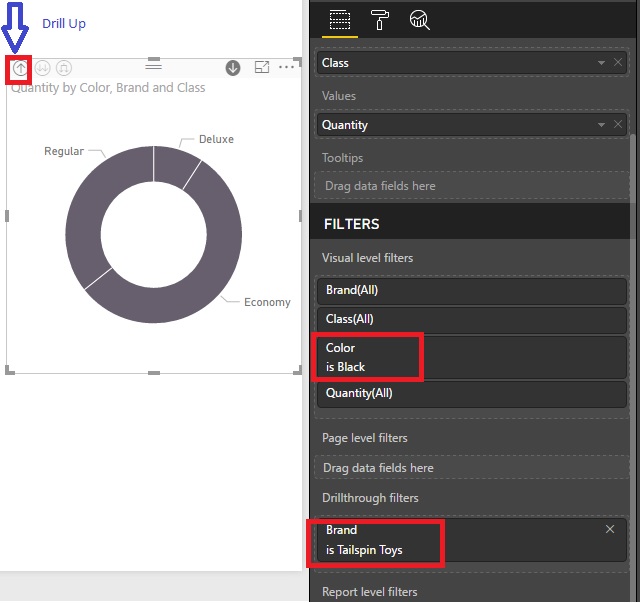Switch to the Analytics tab
Screen dimensions: 640x603
point(419,20)
